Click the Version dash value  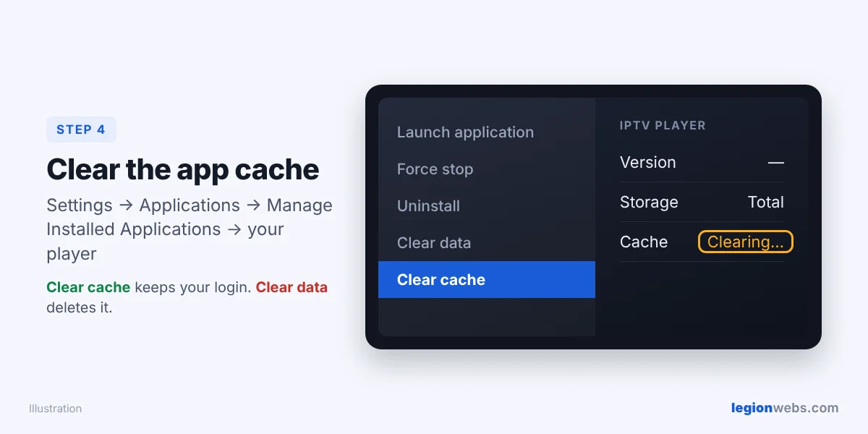tap(775, 163)
